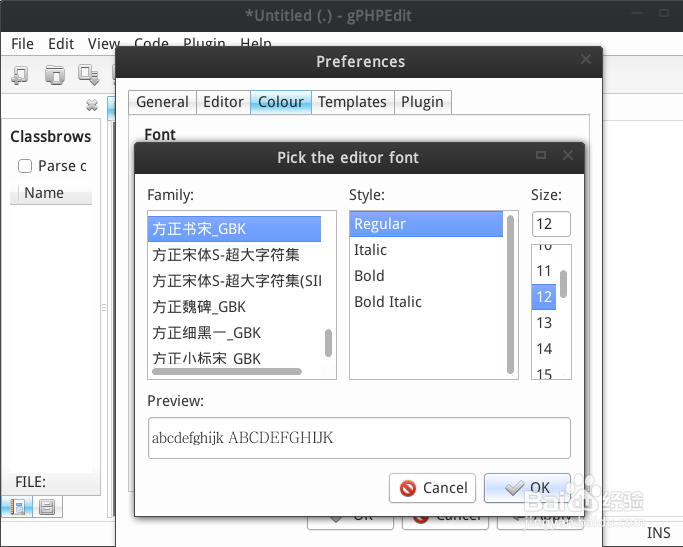Maximize the font picker dialog
Screen dimensions: 683x547
click(x=541, y=155)
